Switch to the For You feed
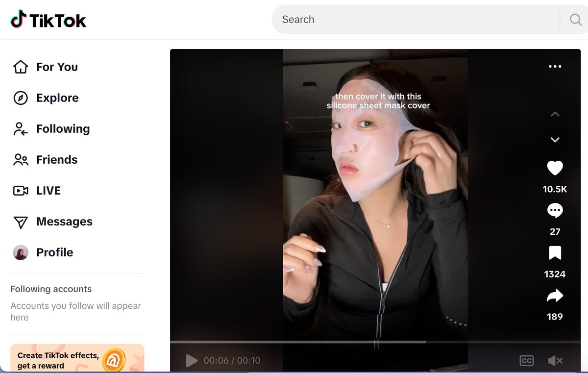This screenshot has width=588, height=373. [56, 67]
